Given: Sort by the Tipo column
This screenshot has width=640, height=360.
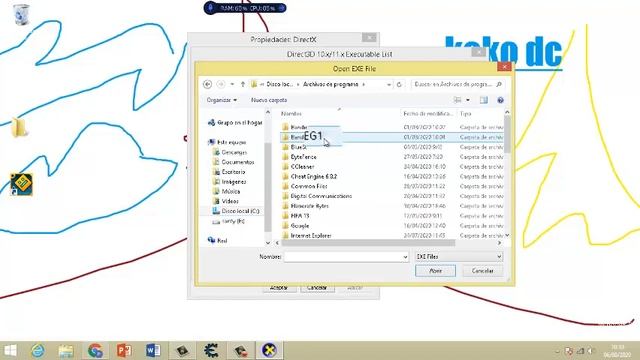Looking at the screenshot, I should (x=465, y=114).
